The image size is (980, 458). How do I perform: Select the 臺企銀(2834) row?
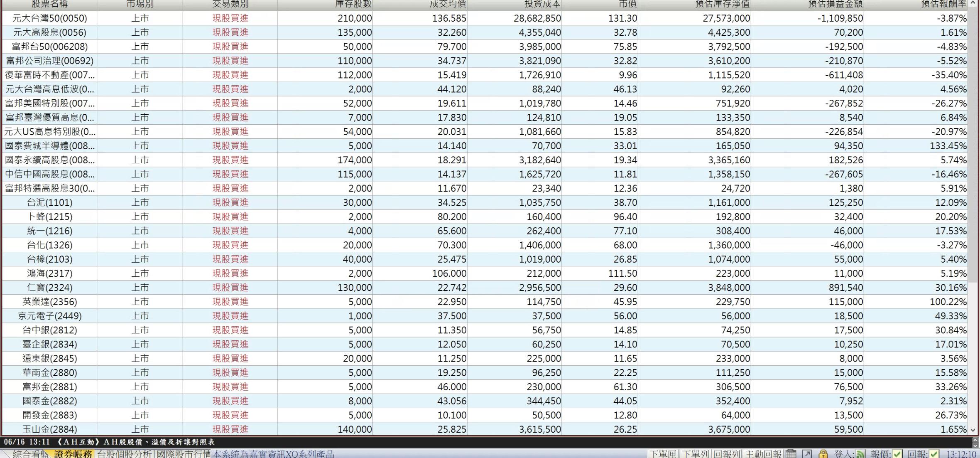pos(485,344)
